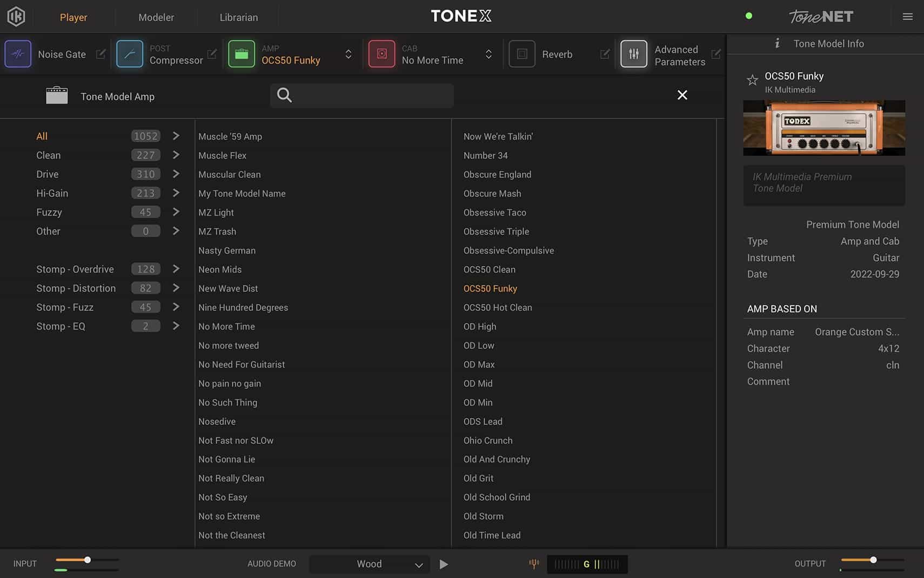Toggle the tuner fork icon

pyautogui.click(x=534, y=564)
